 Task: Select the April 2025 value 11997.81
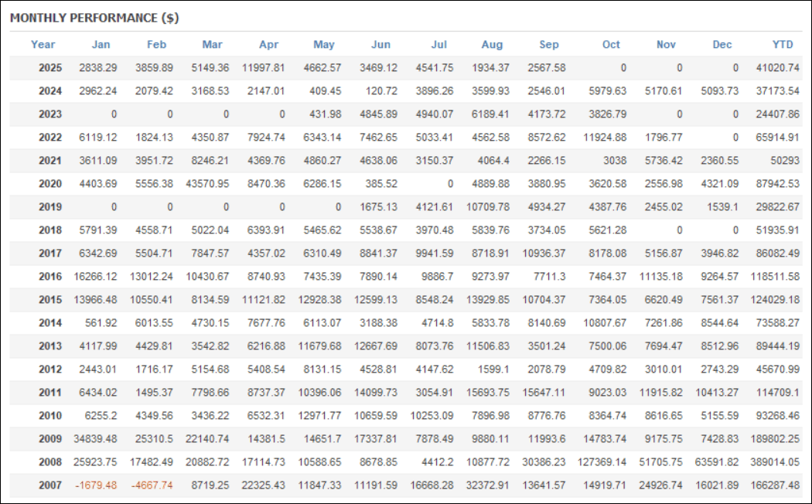[x=262, y=68]
